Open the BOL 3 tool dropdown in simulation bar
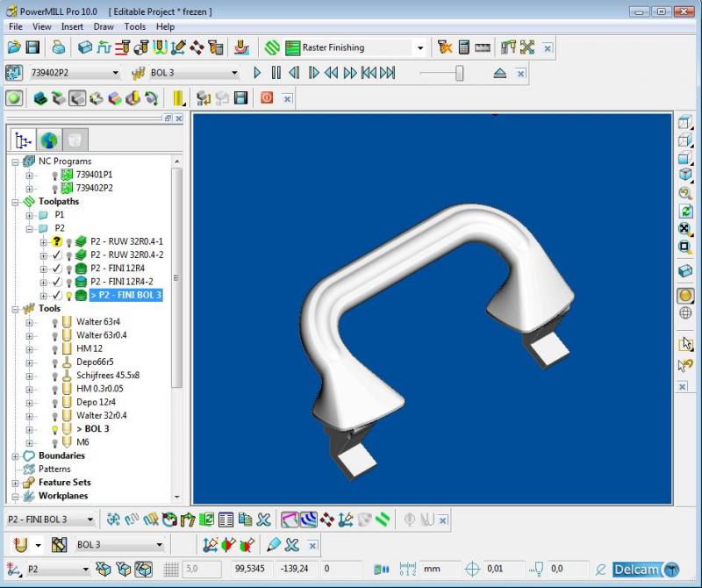This screenshot has height=588, width=702. click(234, 73)
